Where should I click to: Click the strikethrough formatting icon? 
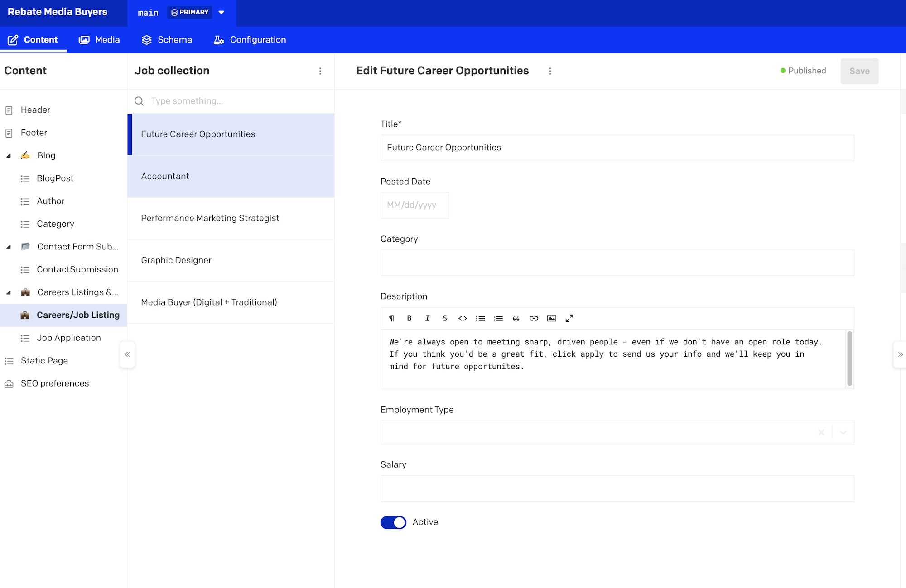point(445,318)
